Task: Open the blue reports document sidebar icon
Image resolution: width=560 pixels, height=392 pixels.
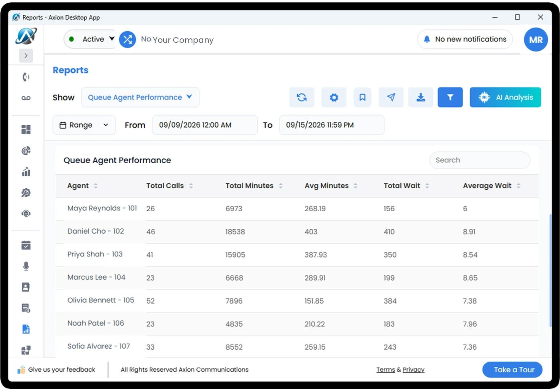Action: coord(26,329)
